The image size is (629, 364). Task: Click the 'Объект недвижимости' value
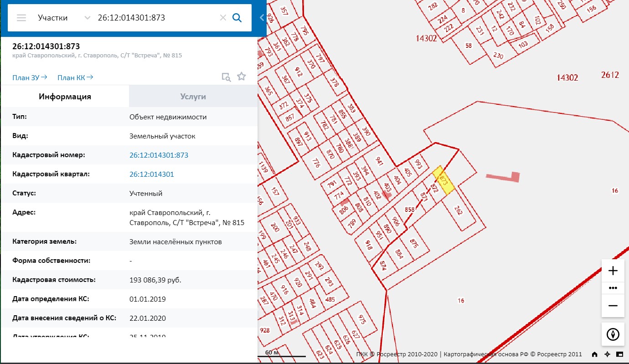tap(168, 117)
